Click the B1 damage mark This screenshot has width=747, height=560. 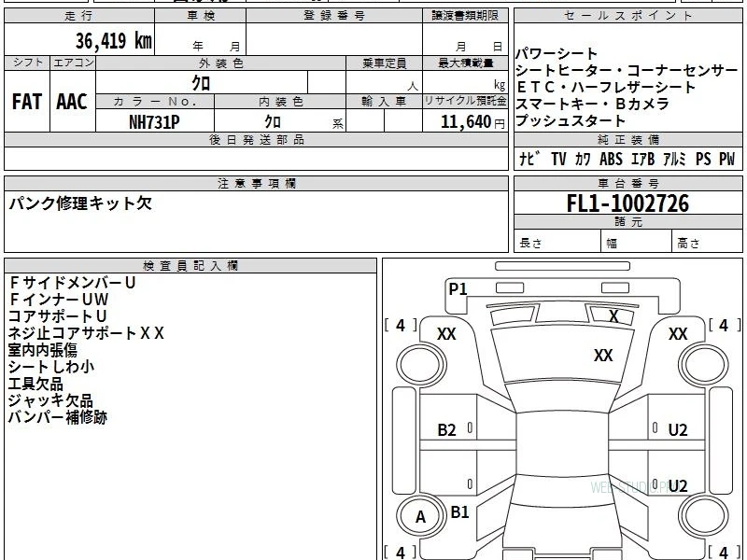(x=459, y=511)
